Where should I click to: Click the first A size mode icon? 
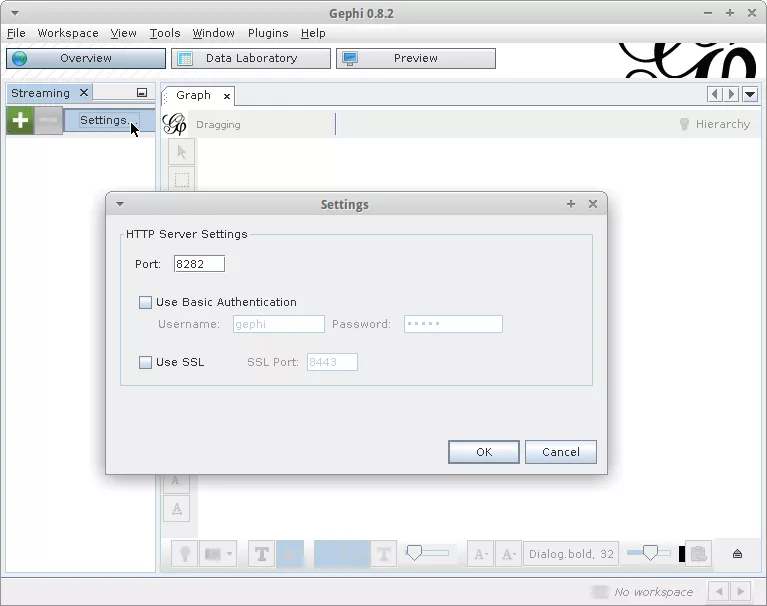click(480, 554)
